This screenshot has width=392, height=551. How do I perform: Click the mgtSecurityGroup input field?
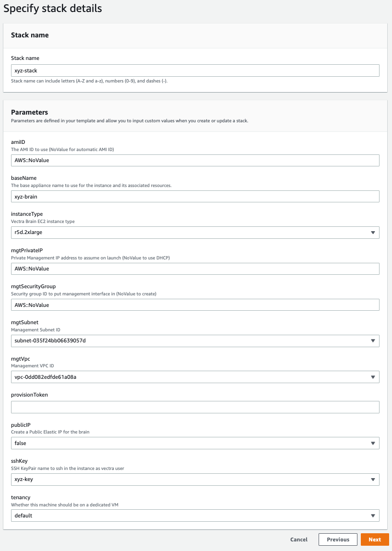coord(195,305)
